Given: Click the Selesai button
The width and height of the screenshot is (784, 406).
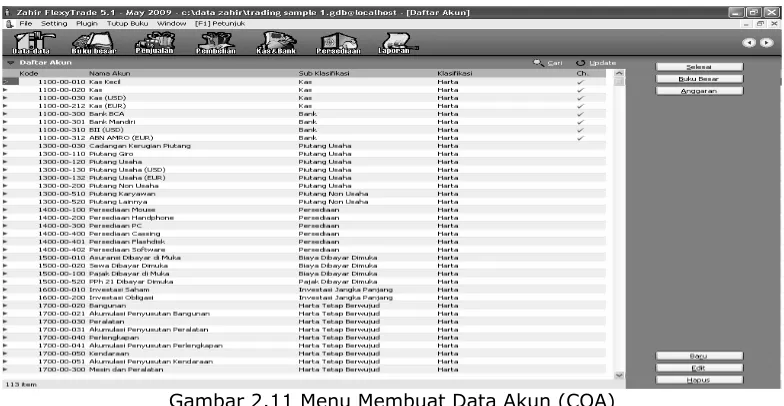Looking at the screenshot, I should [x=699, y=67].
